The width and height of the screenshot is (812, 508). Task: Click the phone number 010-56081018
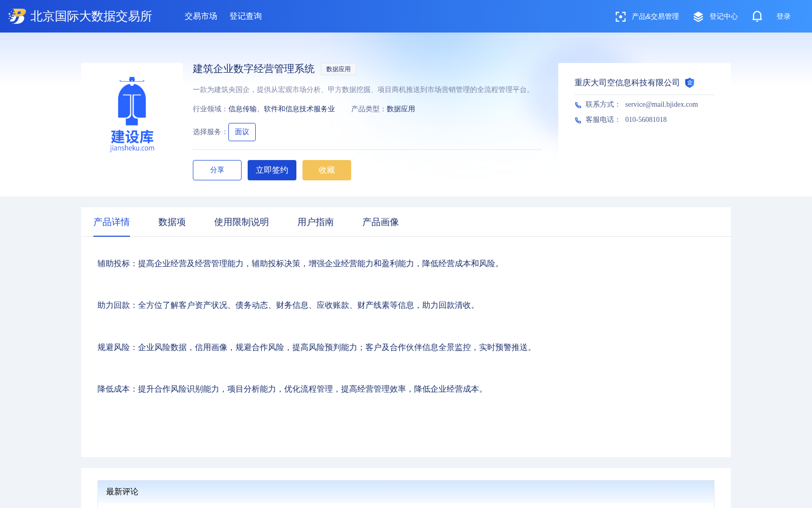tap(646, 120)
